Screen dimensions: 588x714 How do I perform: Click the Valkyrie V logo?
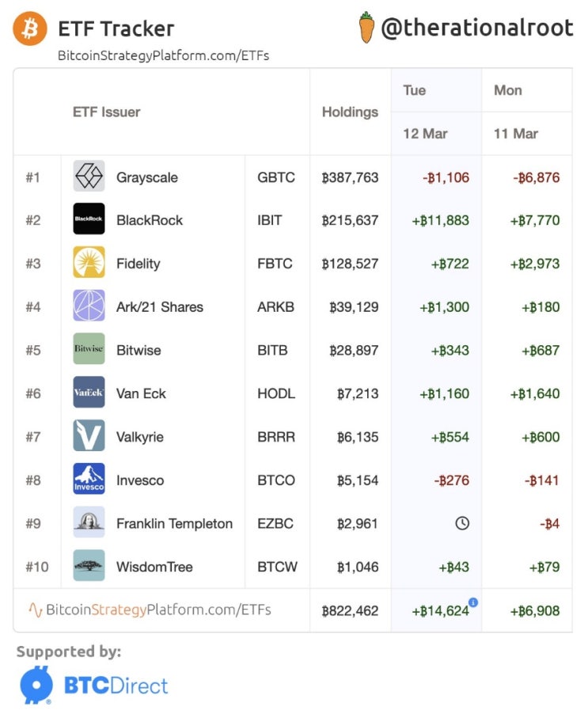(89, 435)
